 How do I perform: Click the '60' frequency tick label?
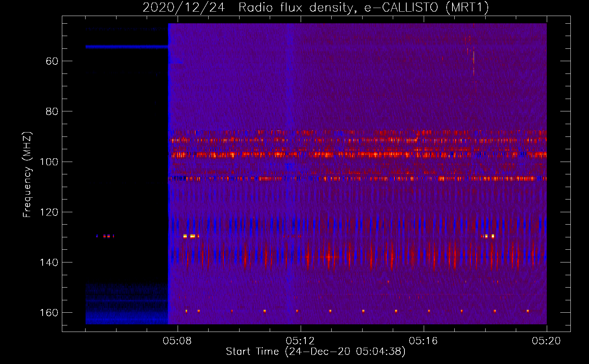pos(52,61)
